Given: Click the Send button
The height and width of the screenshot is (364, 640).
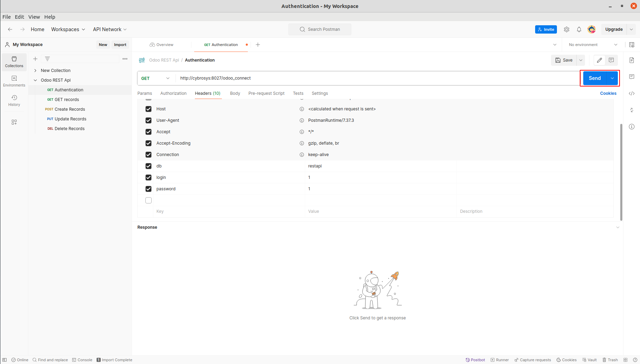Looking at the screenshot, I should [x=595, y=78].
